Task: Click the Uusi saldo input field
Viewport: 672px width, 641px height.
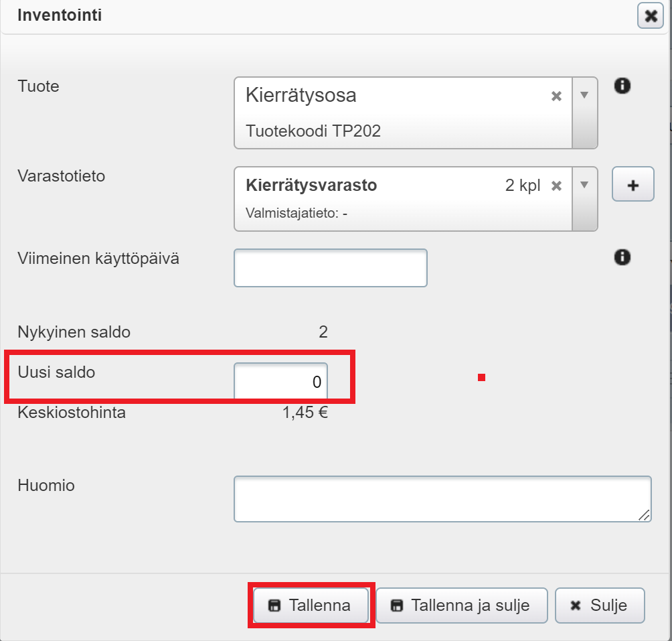Action: (x=280, y=382)
